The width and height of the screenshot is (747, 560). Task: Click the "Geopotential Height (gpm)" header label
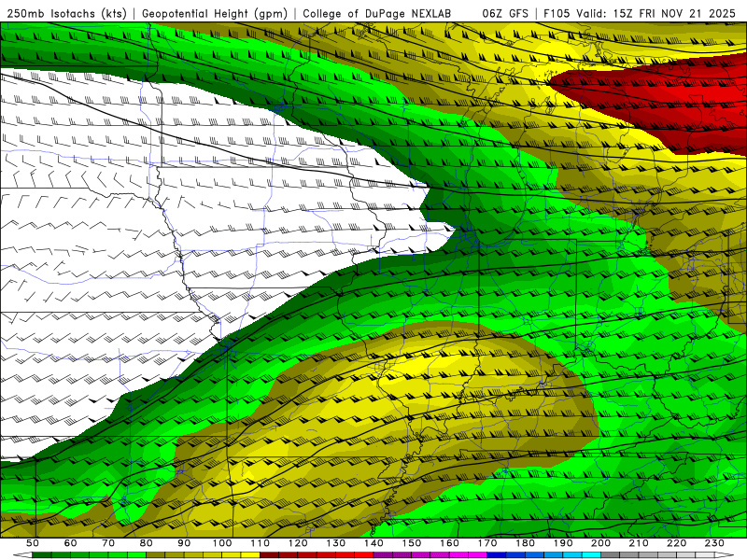pyautogui.click(x=215, y=13)
